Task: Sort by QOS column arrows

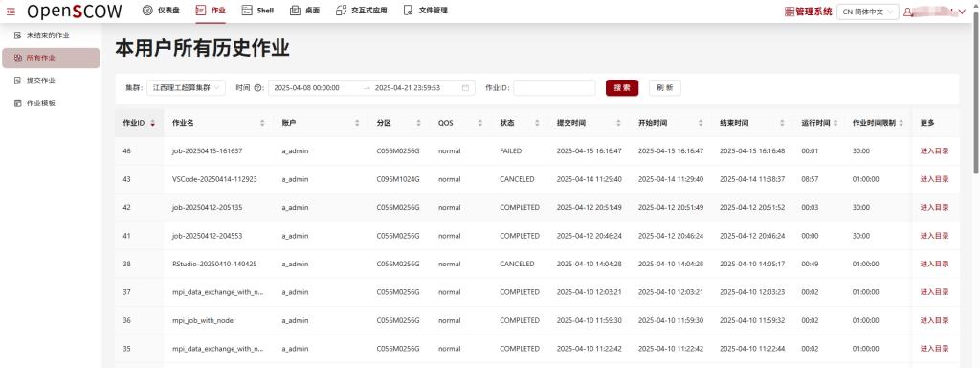Action: (x=480, y=123)
